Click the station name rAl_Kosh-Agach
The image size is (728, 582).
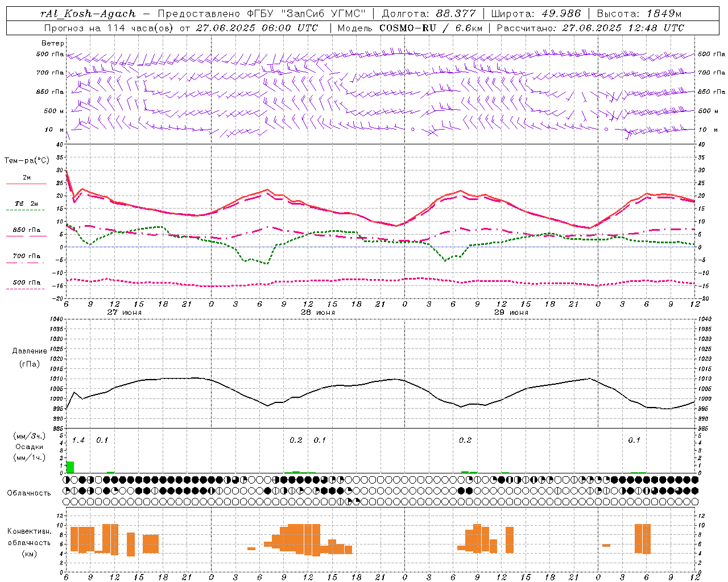coord(88,14)
